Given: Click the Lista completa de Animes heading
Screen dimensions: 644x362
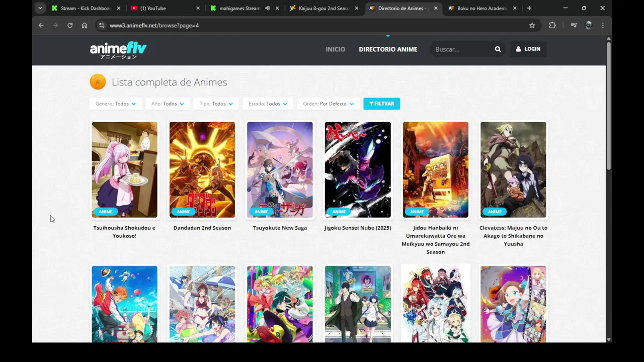Looking at the screenshot, I should click(169, 82).
